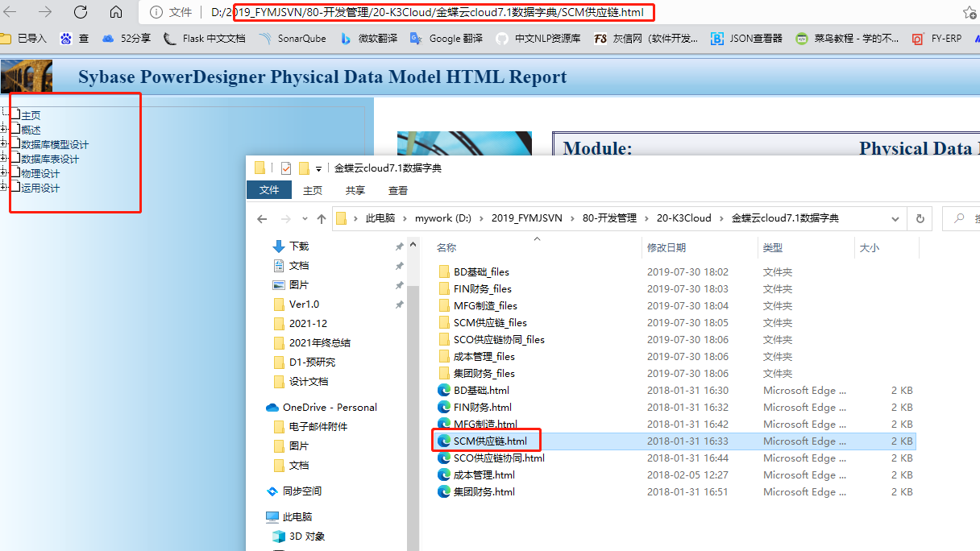Open the SonarQube bookmark

point(292,38)
